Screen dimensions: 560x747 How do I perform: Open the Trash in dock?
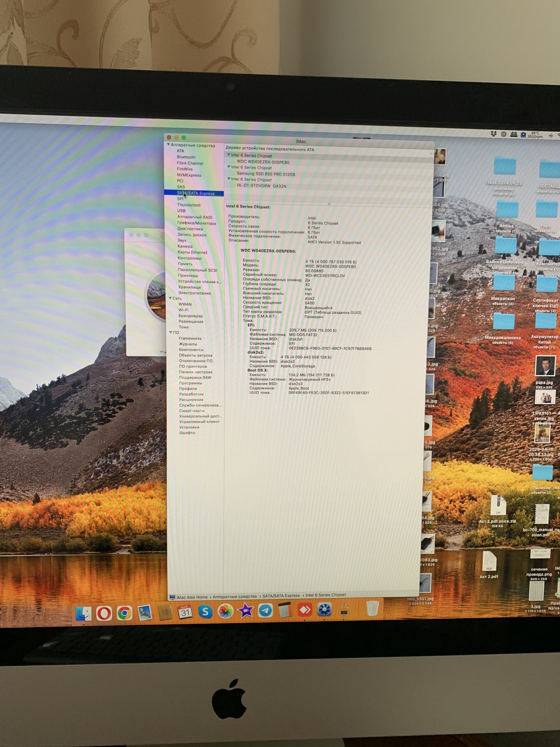[372, 608]
